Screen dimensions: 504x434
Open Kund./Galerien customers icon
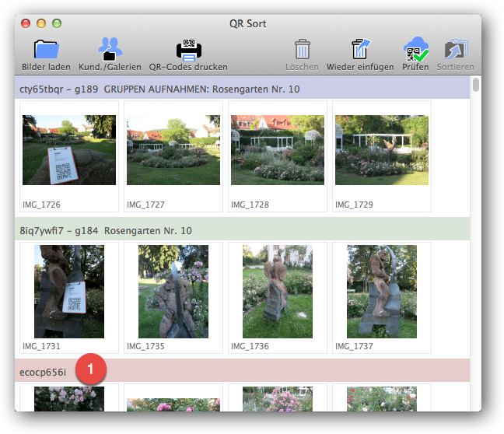(x=110, y=49)
